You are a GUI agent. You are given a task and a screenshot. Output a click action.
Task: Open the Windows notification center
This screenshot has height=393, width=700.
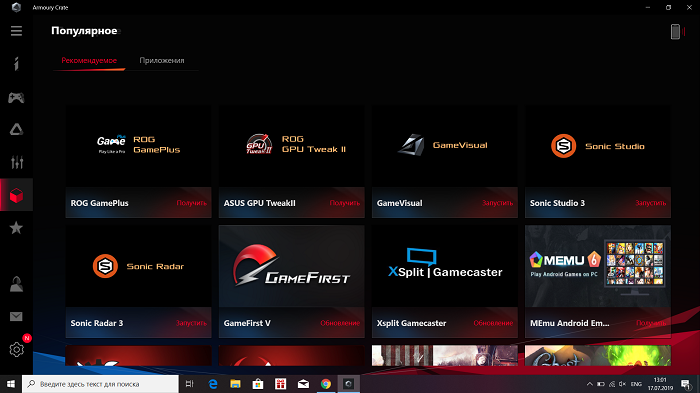tap(686, 384)
